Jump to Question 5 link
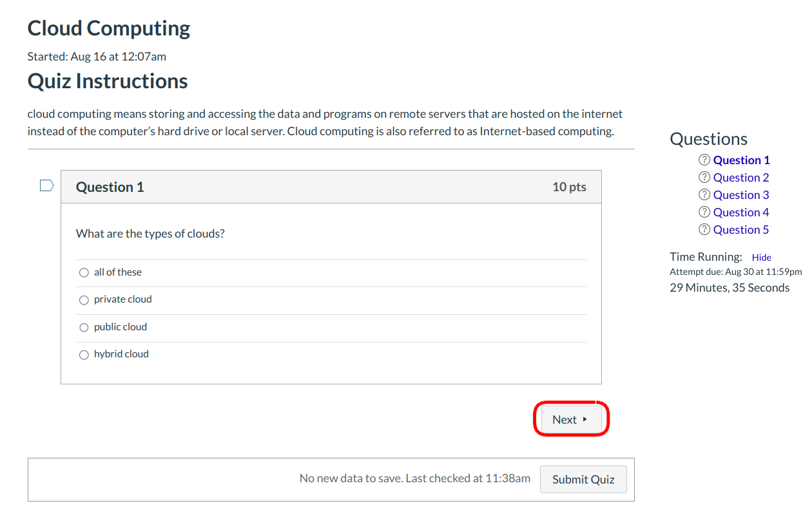The height and width of the screenshot is (517, 812). click(x=741, y=230)
